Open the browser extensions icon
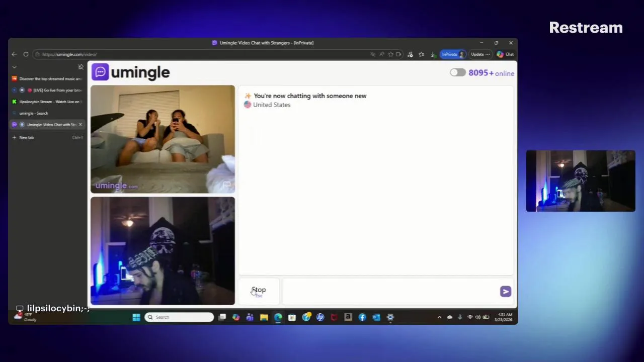 tap(410, 54)
